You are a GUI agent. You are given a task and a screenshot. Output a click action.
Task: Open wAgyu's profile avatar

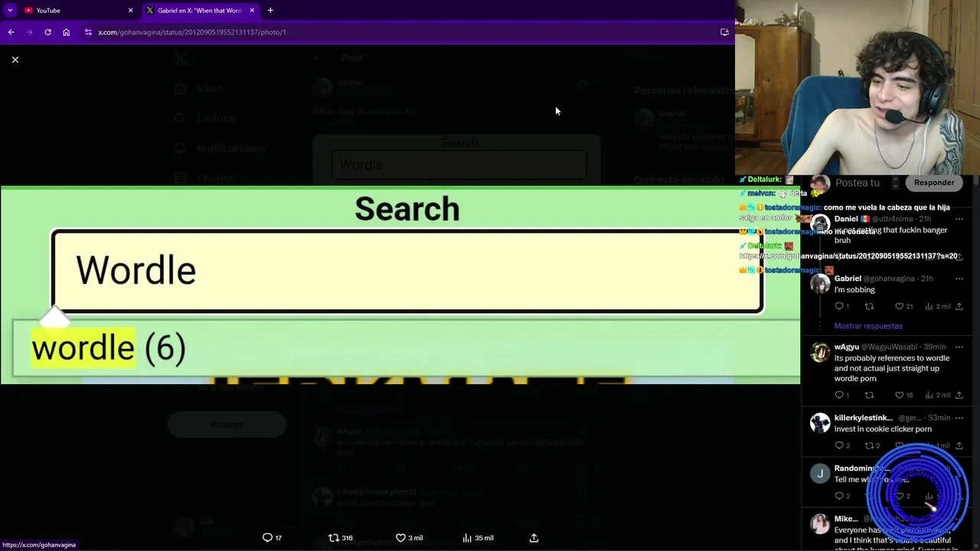(x=820, y=352)
